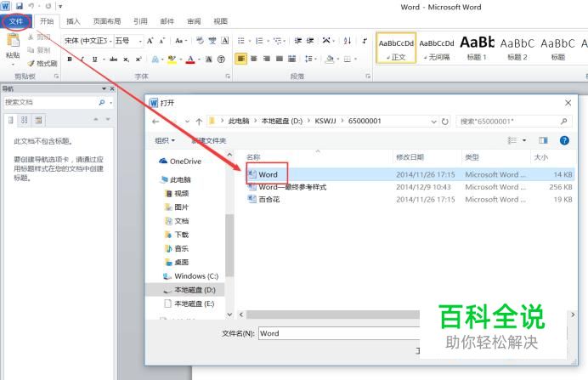Screen dimensions: 588x380
Task: Click the navigation pane search box
Action: pos(51,102)
